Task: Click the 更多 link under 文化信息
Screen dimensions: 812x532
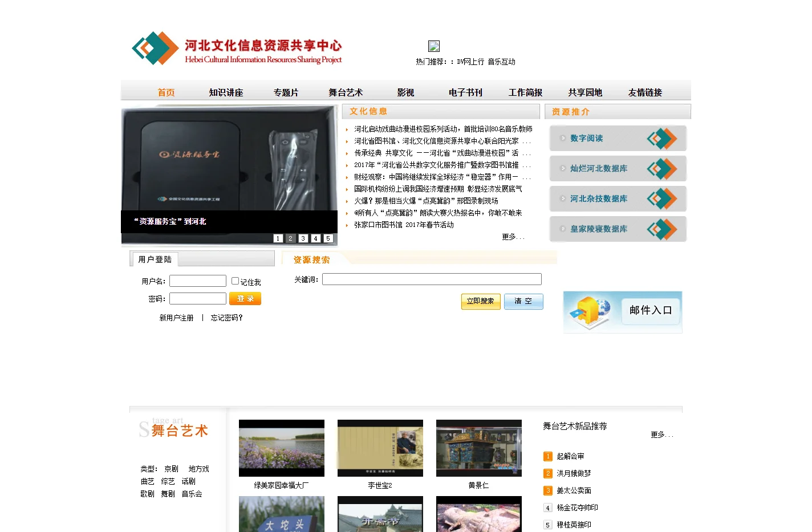Action: (x=513, y=237)
